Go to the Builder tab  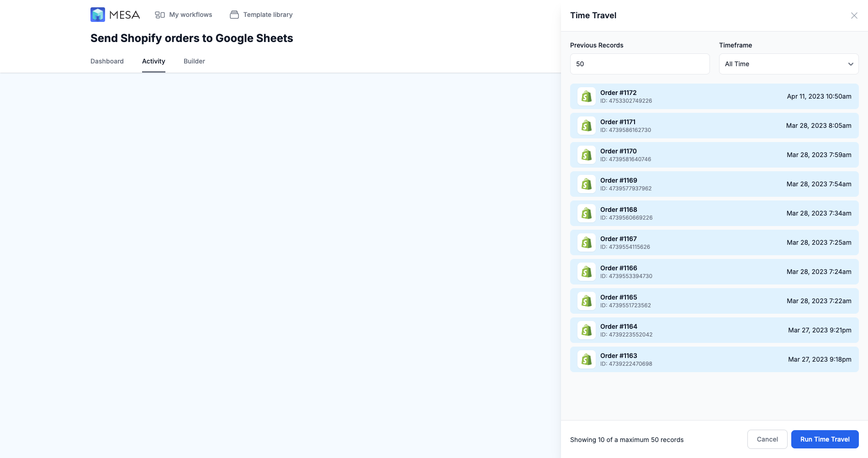(x=194, y=61)
